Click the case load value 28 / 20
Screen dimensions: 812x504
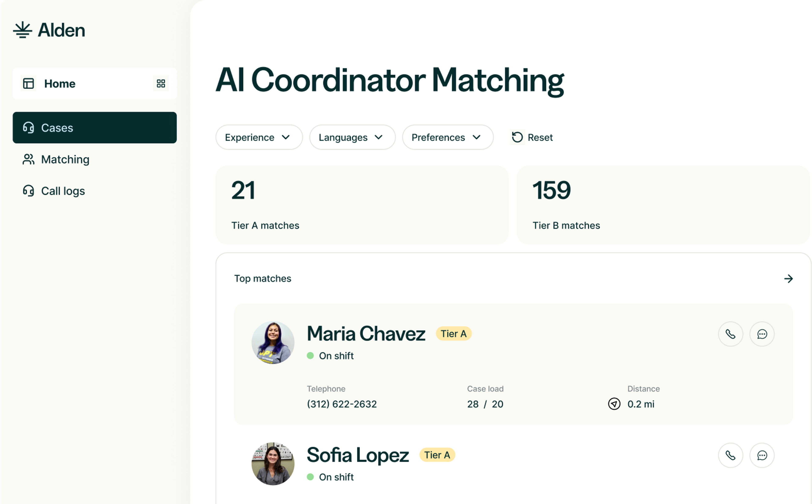[x=485, y=404]
